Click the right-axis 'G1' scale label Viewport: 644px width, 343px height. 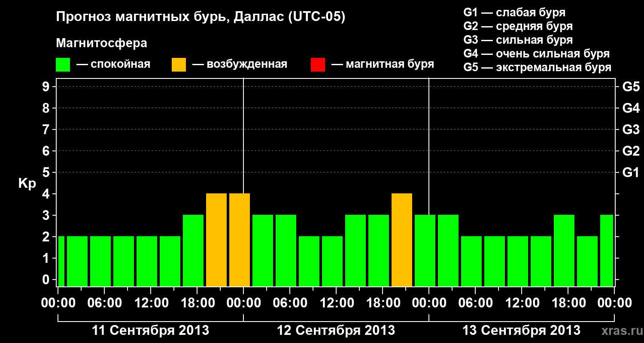coord(631,173)
